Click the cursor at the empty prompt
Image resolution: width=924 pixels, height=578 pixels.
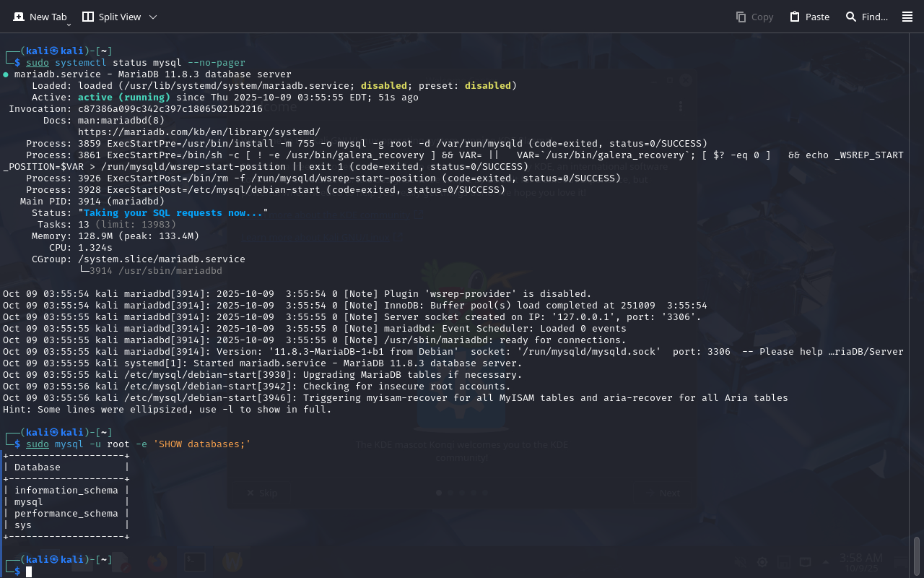(29, 571)
